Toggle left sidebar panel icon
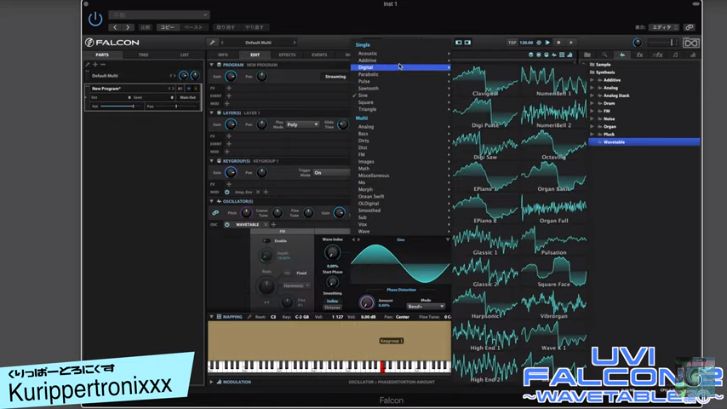This screenshot has height=409, width=727. pos(459,43)
